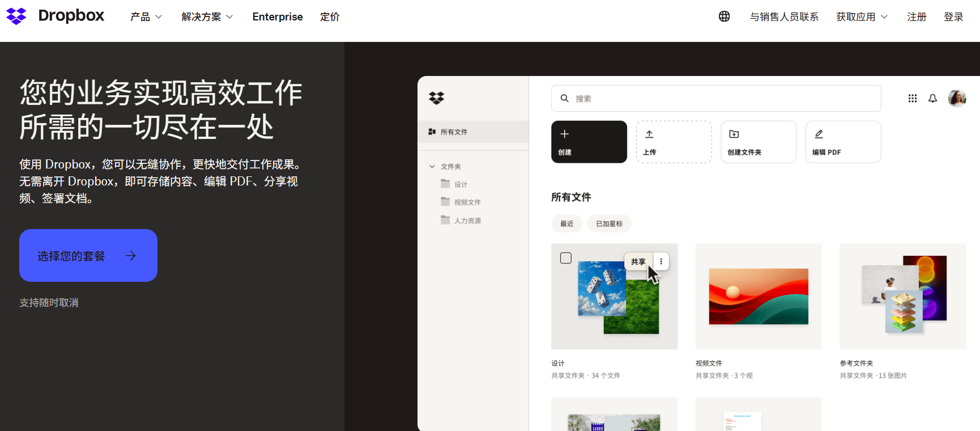Select the 视频文件 folder in sidebar
This screenshot has width=980, height=431.
pos(461,202)
